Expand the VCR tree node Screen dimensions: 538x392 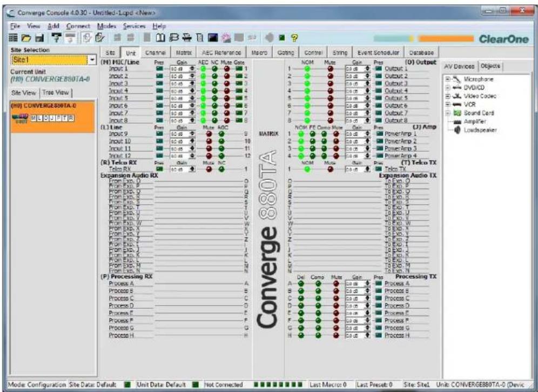(x=448, y=105)
